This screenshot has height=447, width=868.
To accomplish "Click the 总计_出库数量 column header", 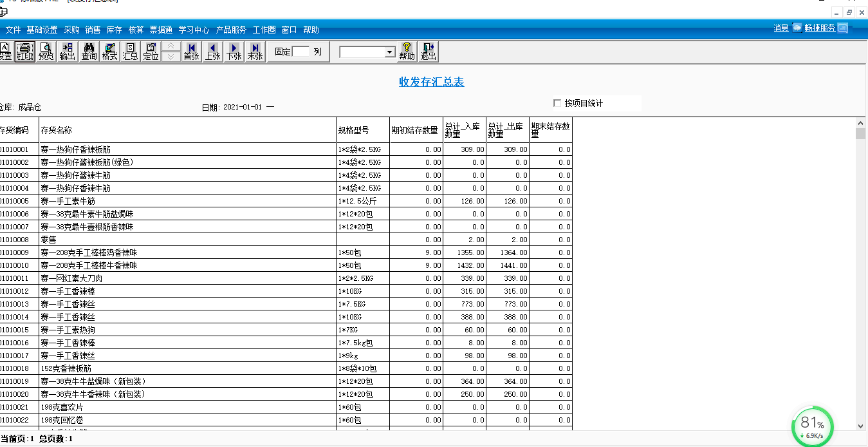I will coord(508,130).
